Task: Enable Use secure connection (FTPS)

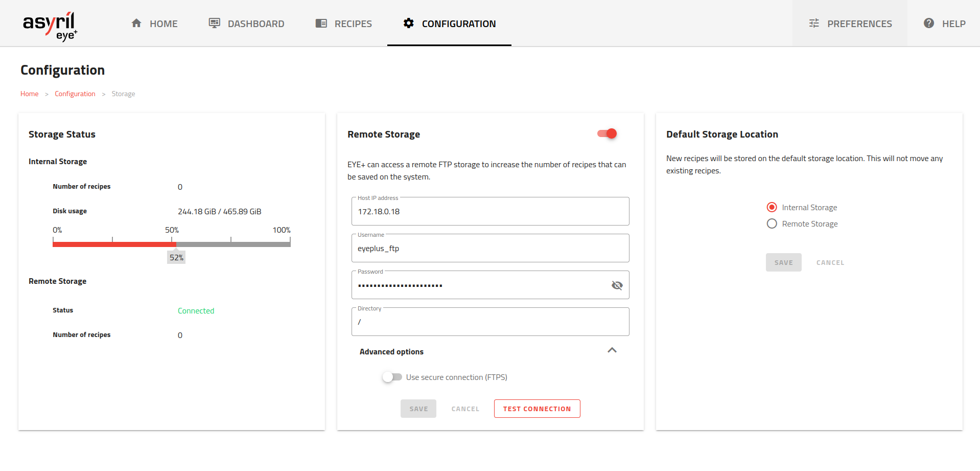Action: [392, 377]
